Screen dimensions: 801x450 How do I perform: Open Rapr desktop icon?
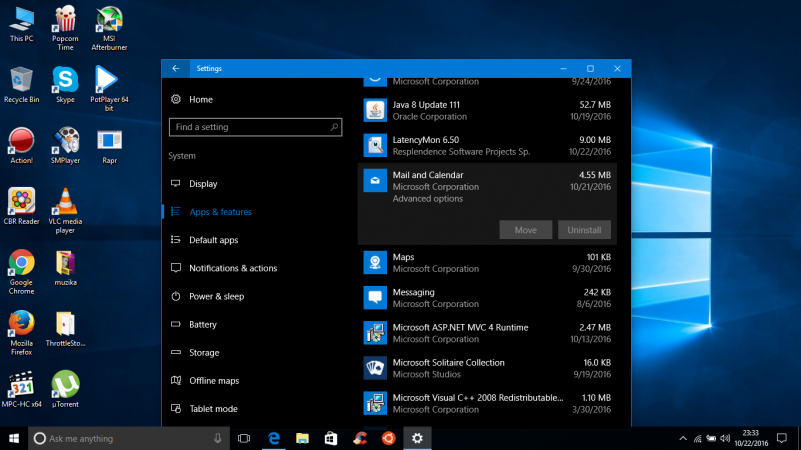(x=109, y=146)
